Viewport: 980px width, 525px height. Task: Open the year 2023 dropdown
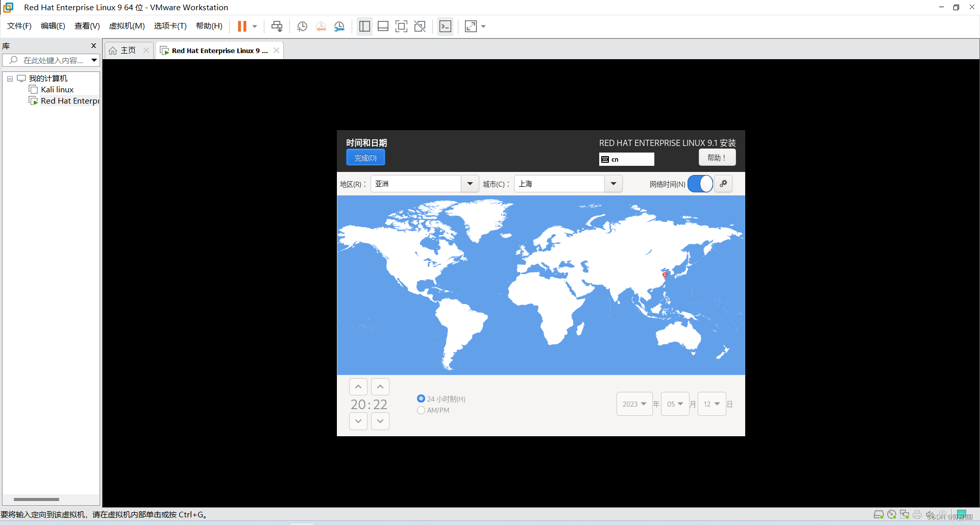634,404
